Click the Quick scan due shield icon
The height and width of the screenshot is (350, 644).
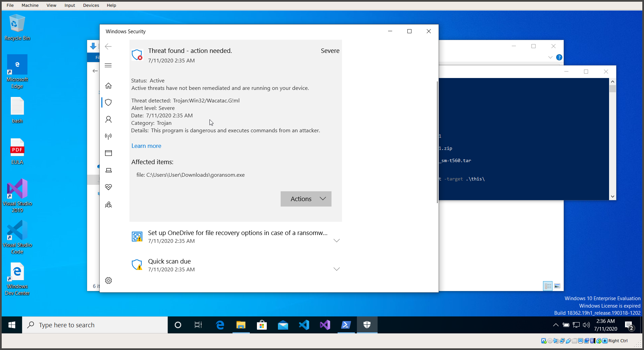[137, 265]
